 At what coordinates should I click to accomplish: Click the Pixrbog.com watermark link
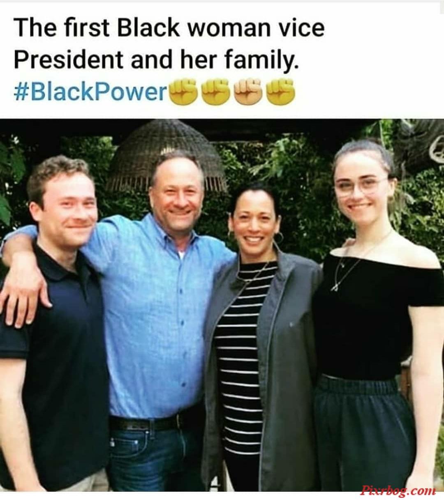(398, 490)
